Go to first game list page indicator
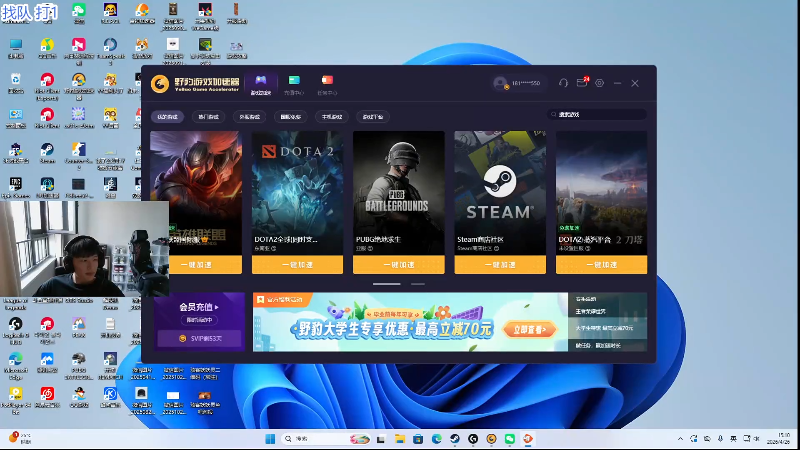800x450 pixels. tap(387, 284)
